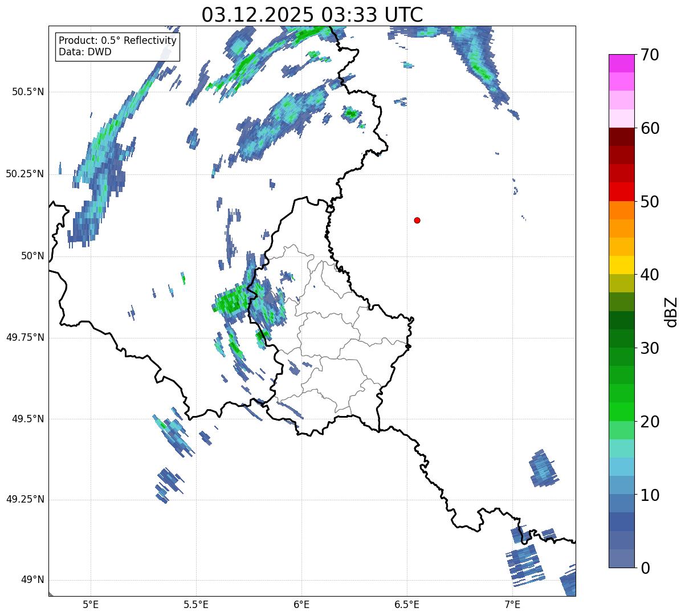Screen dimensions: 685x616
Task: Click the red station marker dot
Action: click(x=417, y=220)
